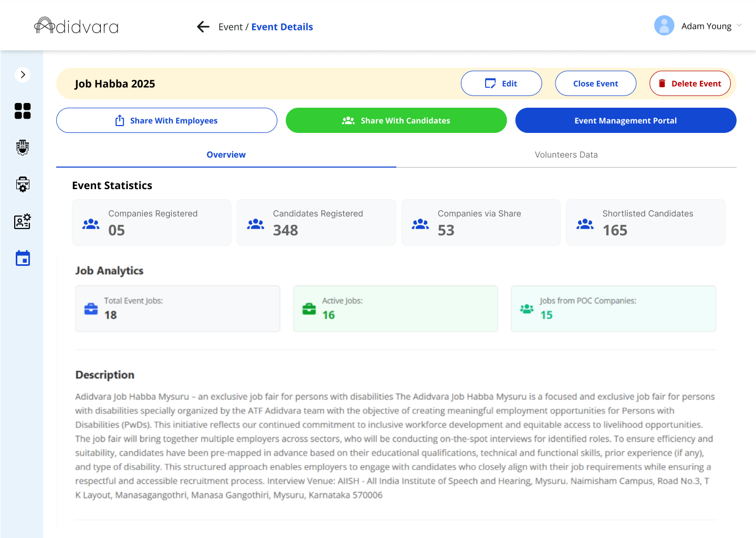Click the Adidvara logo
Screen dimensions: 756x538
[77, 26]
